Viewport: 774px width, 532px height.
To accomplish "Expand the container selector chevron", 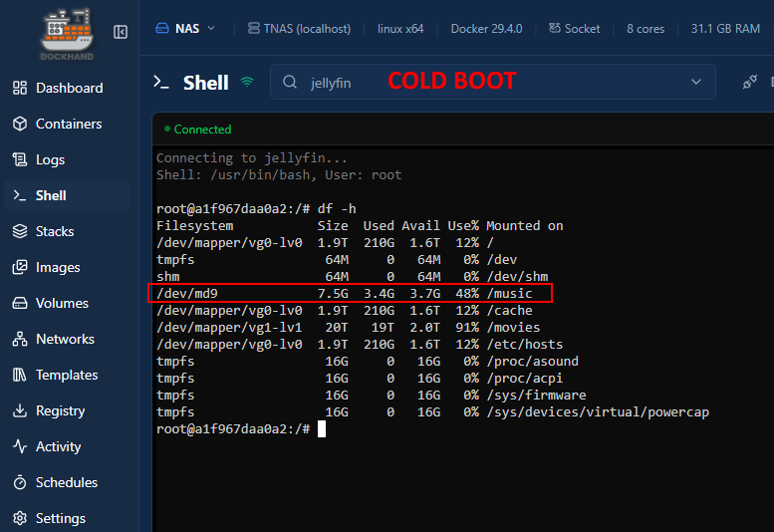I will coord(696,82).
